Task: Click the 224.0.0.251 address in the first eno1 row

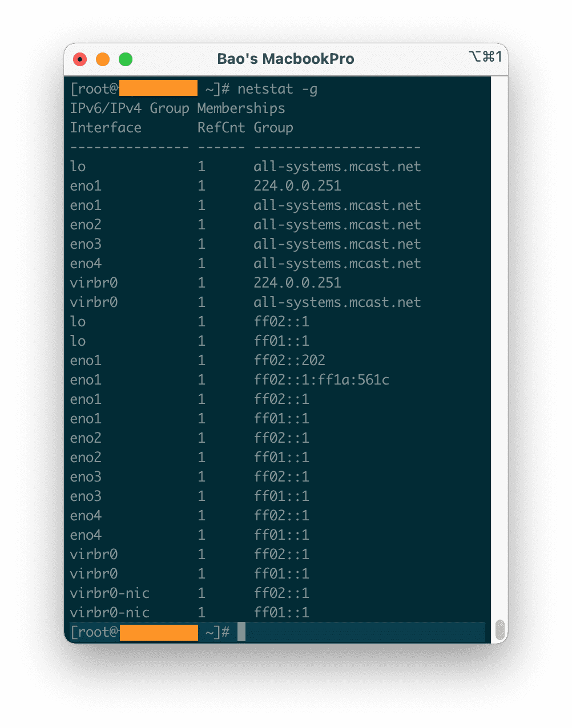Action: click(x=297, y=186)
